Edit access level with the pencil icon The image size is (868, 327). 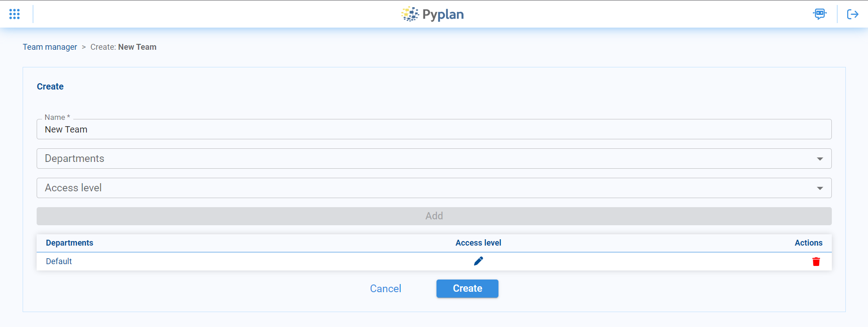point(478,261)
